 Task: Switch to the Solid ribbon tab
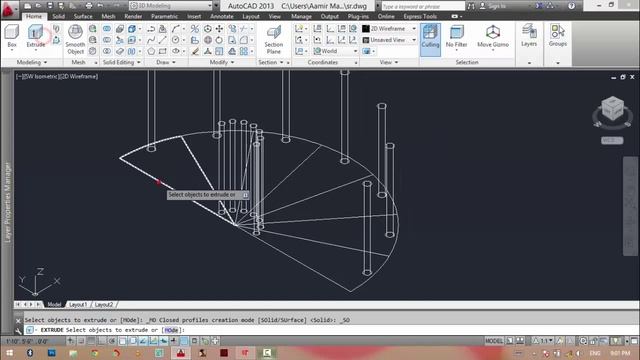[x=58, y=16]
